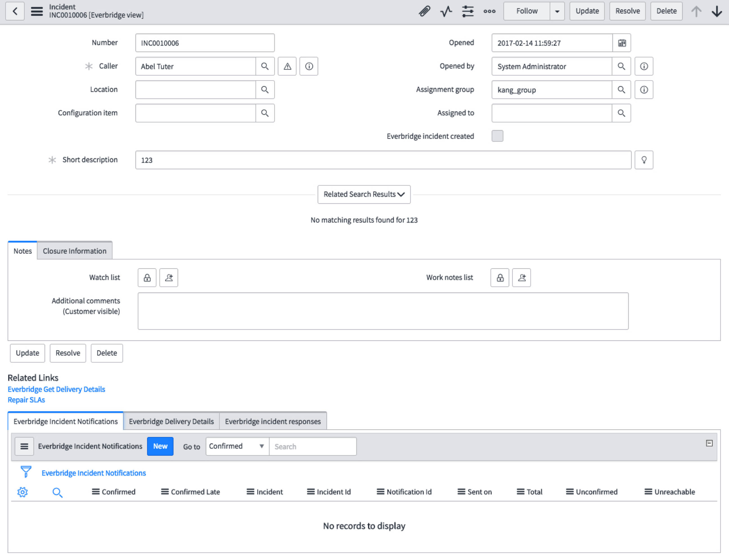Open the Follow button dropdown arrow

[x=557, y=11]
